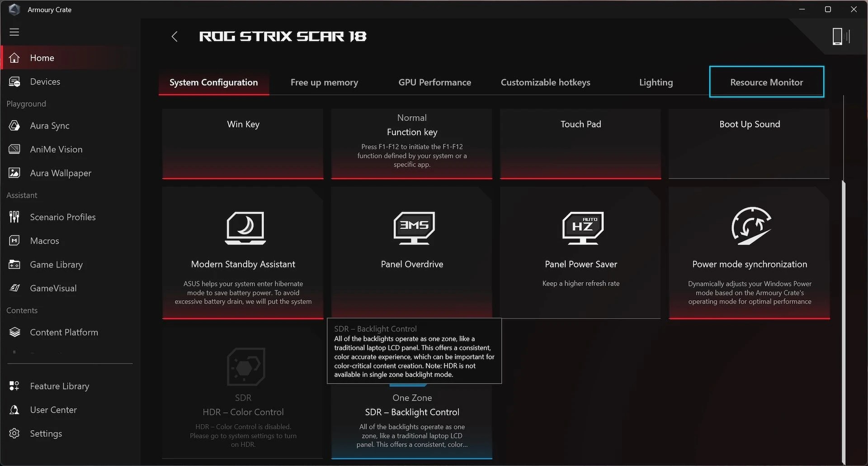This screenshot has width=868, height=466.
Task: Select Scenario Profiles
Action: [62, 217]
